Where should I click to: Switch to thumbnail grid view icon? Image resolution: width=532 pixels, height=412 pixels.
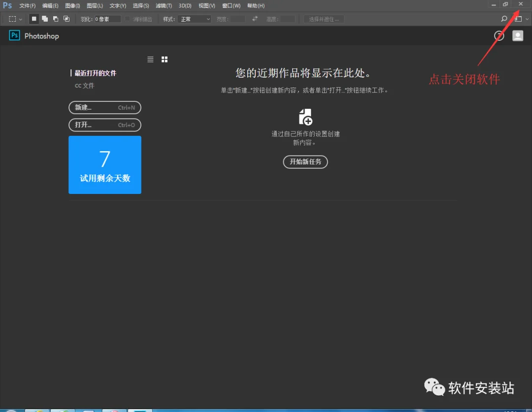pos(165,60)
